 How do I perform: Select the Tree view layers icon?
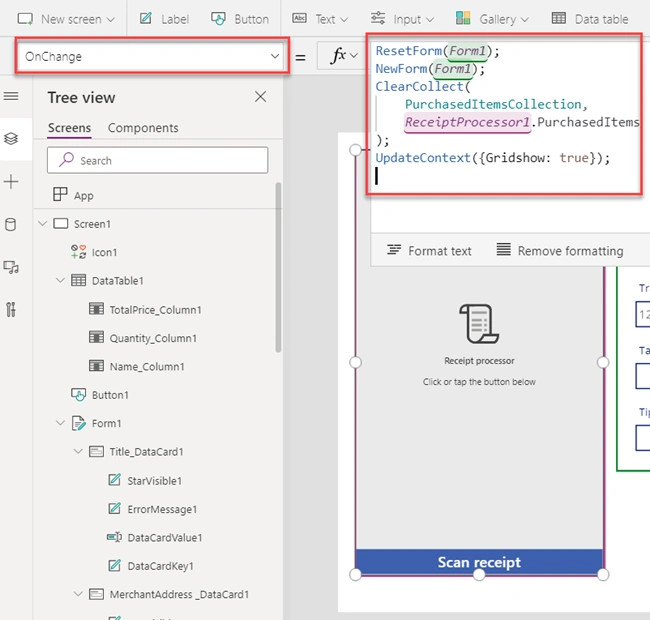click(x=11, y=138)
